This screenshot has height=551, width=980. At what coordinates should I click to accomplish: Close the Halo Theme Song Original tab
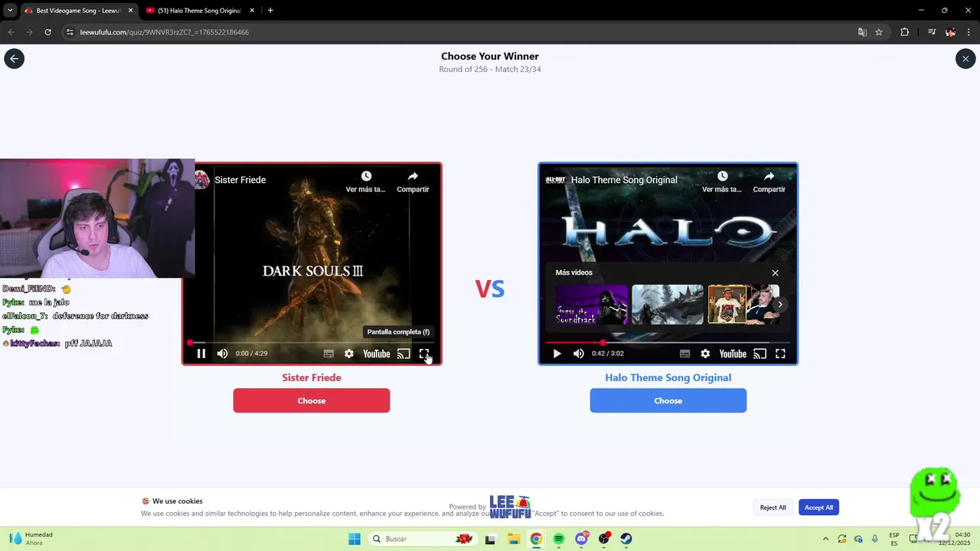(x=251, y=11)
